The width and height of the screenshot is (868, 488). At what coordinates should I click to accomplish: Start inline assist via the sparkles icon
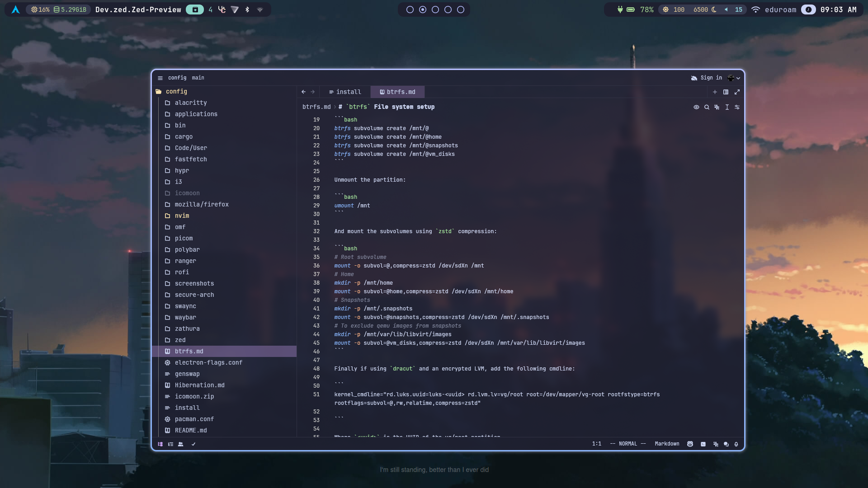717,107
